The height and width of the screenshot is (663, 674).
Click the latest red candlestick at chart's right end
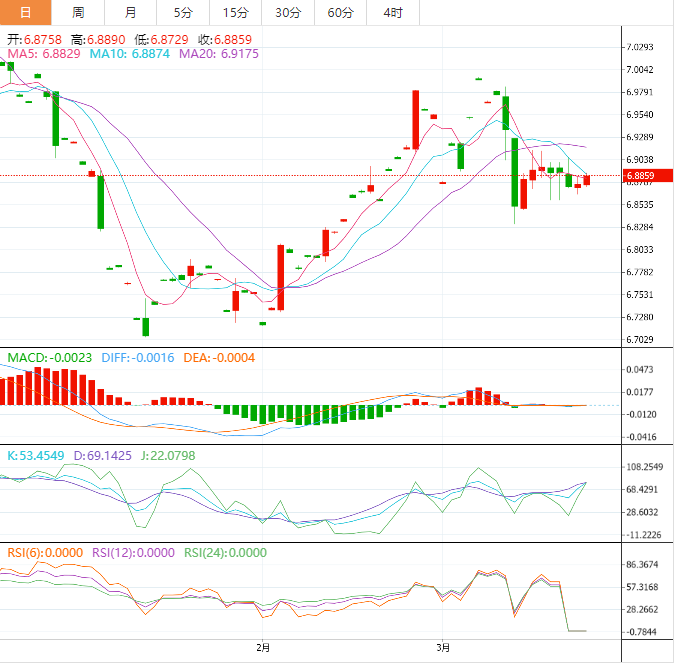coord(587,180)
